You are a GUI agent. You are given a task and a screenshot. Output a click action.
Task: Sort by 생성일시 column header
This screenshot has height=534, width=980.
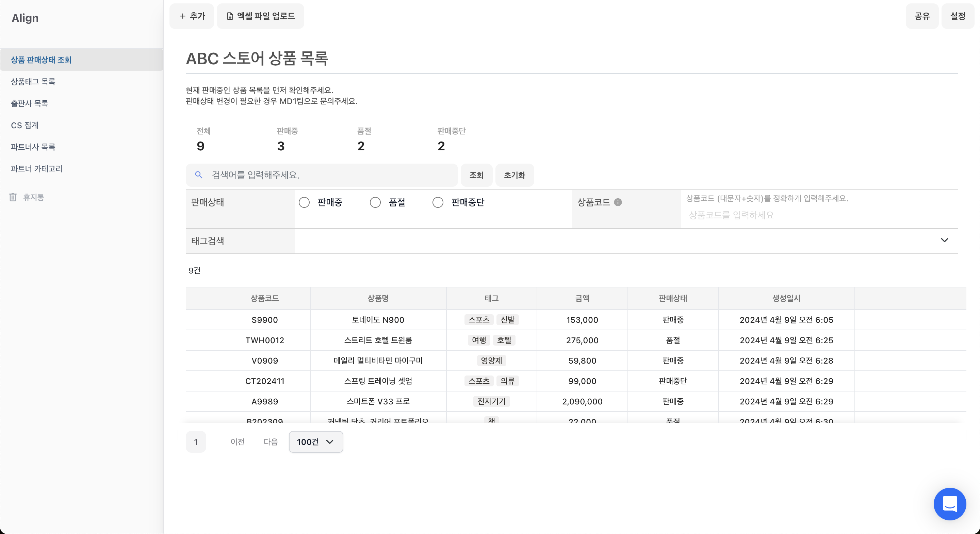point(786,299)
